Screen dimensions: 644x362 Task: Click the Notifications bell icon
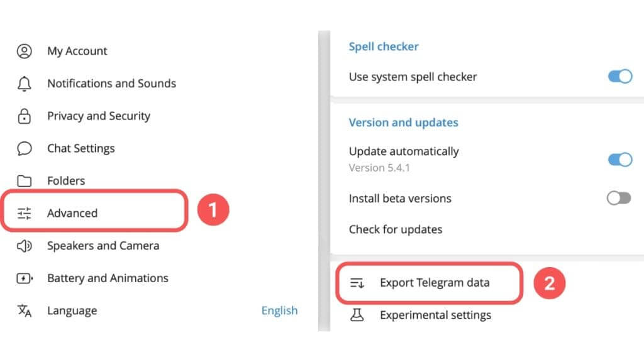point(25,84)
